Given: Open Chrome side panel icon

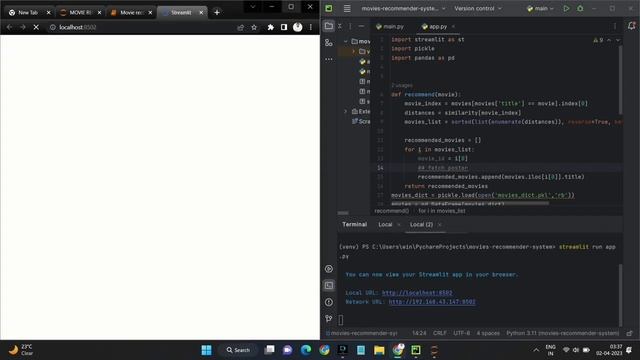Looking at the screenshot, I should click(284, 27).
